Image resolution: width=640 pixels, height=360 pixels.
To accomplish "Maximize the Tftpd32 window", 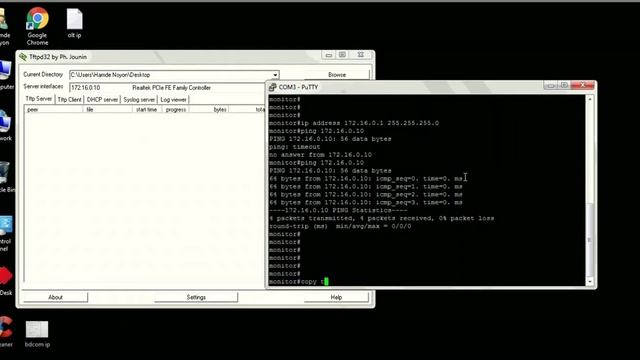I will point(343,55).
